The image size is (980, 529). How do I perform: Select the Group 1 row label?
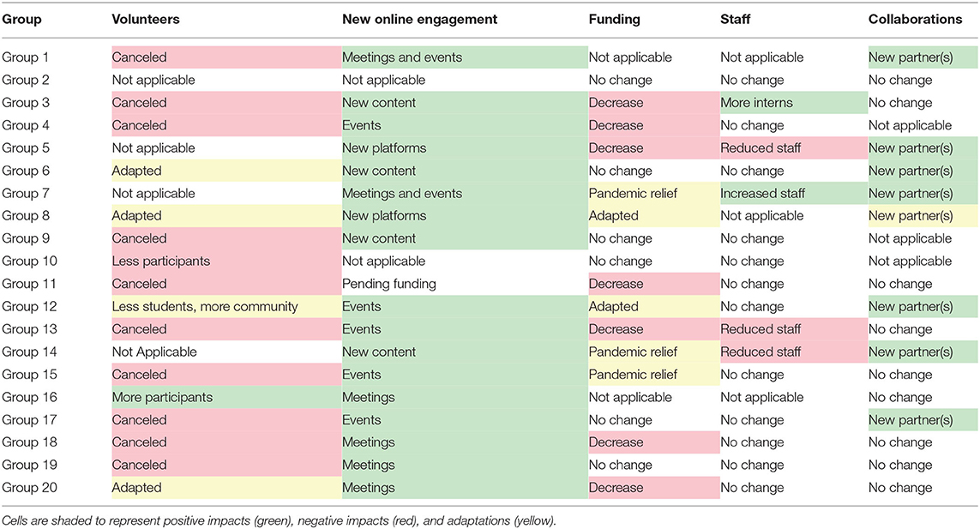click(25, 57)
